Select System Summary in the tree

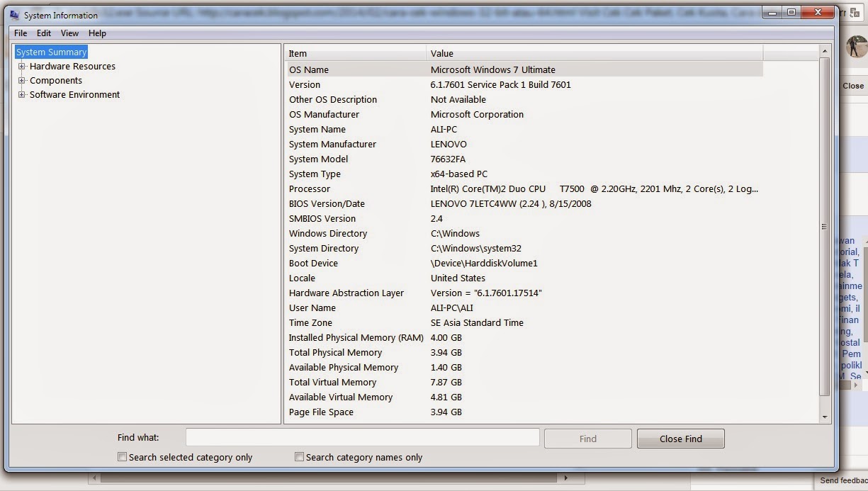[51, 52]
